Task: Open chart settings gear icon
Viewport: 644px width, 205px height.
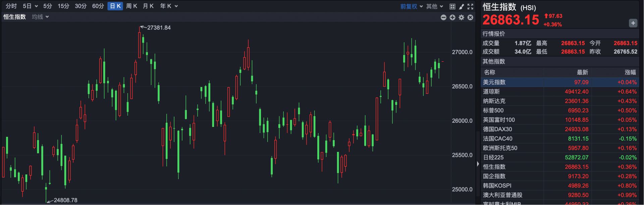Action: (462, 17)
